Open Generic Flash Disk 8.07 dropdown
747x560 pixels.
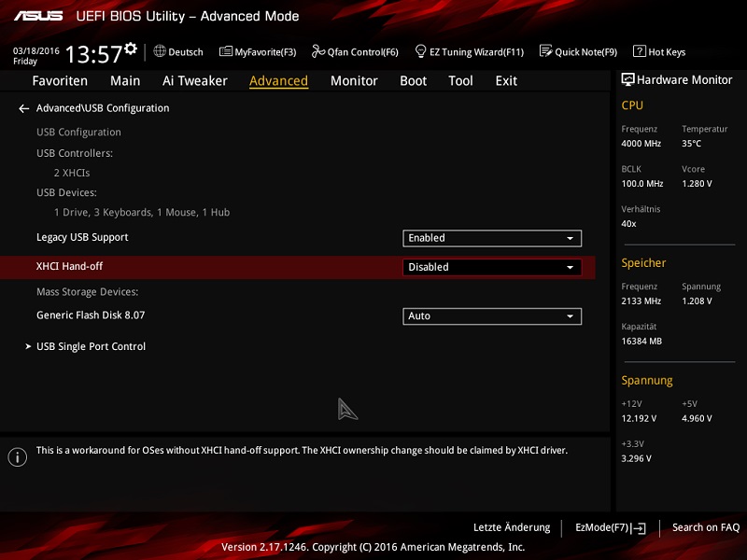(492, 316)
